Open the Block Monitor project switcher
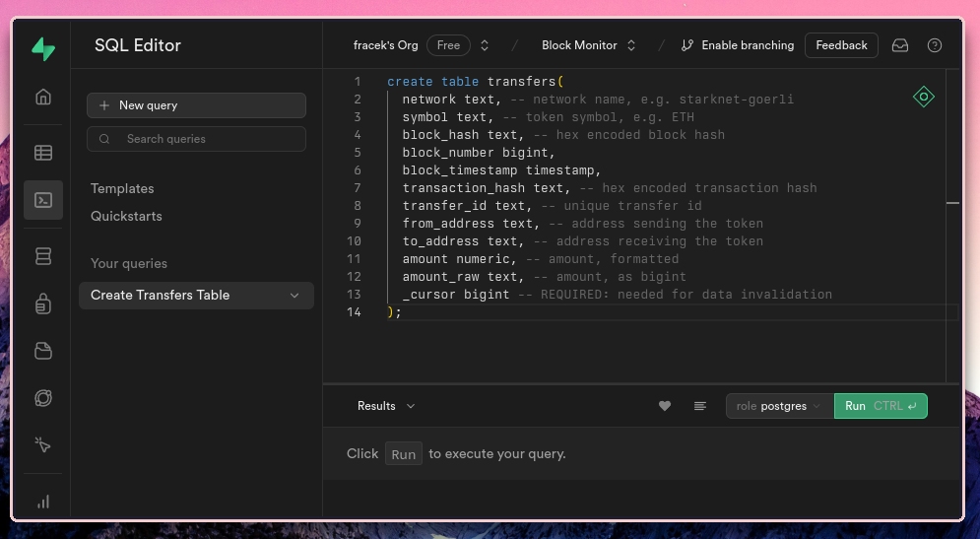The image size is (980, 539). tap(631, 45)
